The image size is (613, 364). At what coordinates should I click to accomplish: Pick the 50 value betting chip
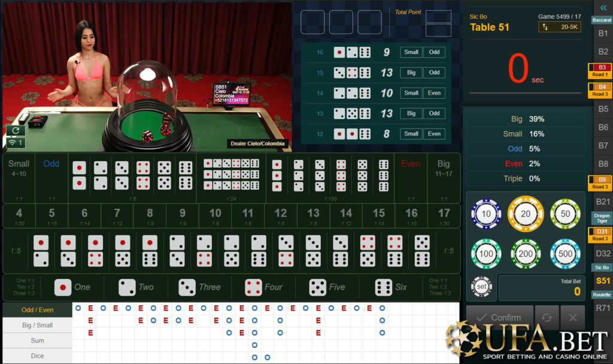(x=565, y=214)
